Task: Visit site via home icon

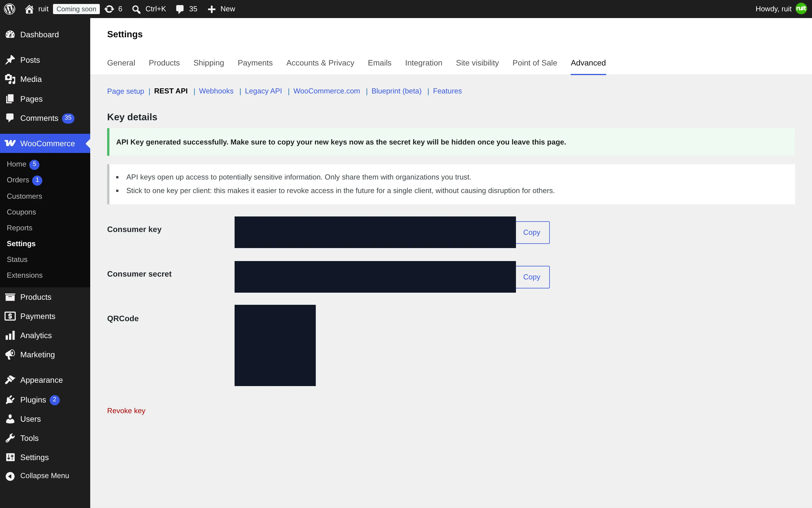Action: click(x=29, y=9)
